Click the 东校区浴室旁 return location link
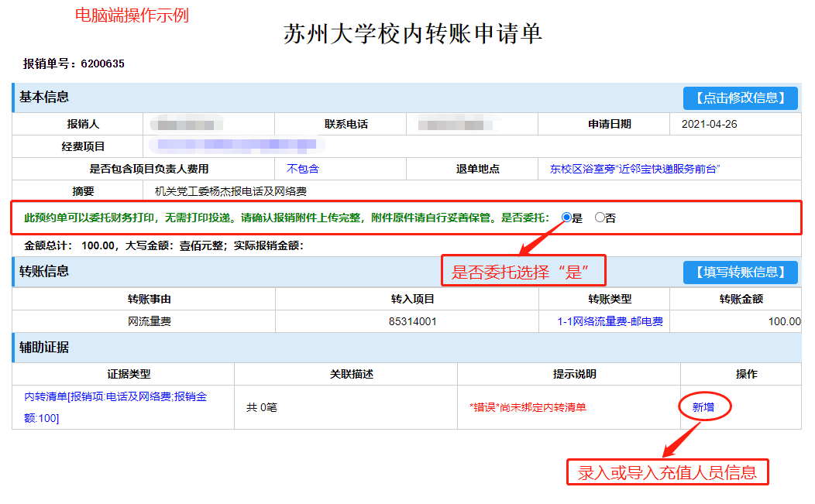The image size is (815, 504). point(635,169)
